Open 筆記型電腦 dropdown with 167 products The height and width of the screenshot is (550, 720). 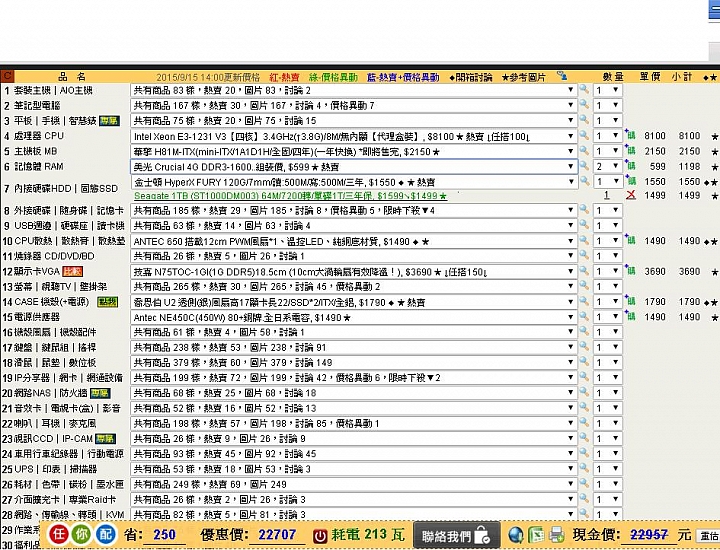(354, 106)
